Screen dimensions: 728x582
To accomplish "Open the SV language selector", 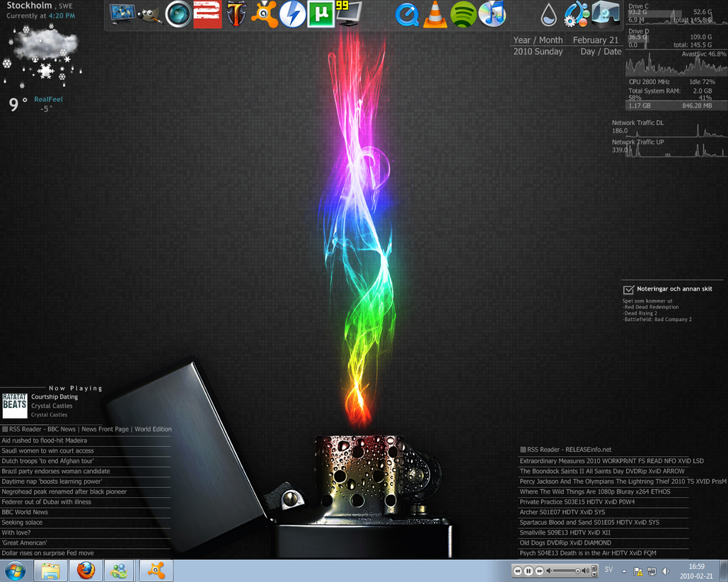I will pyautogui.click(x=608, y=570).
